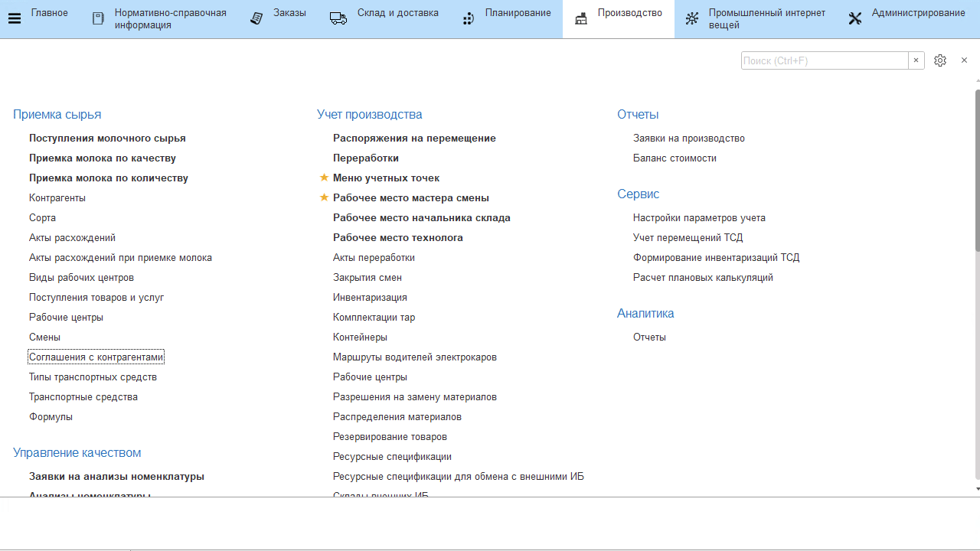980x551 pixels.
Task: Toggle star beside Рабочее место мастера смены
Action: click(324, 197)
